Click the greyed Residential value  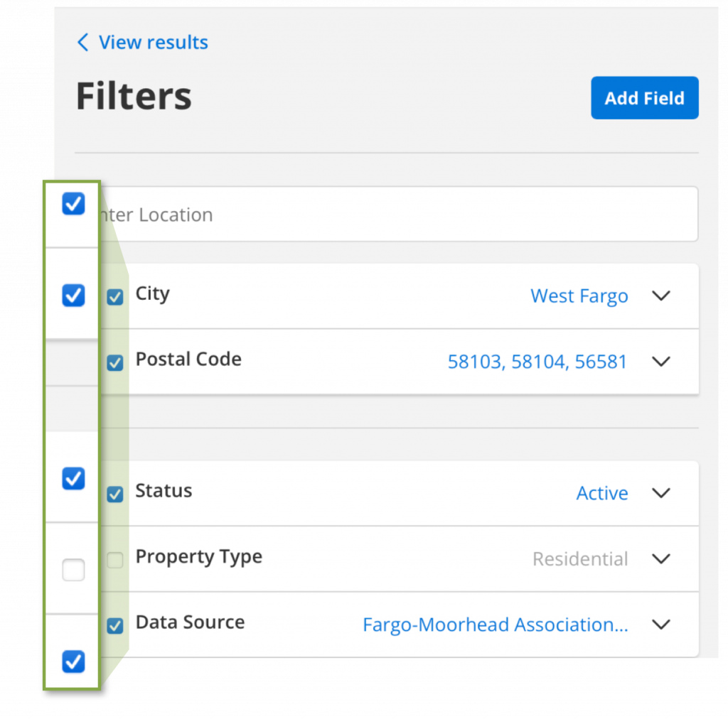tap(579, 560)
